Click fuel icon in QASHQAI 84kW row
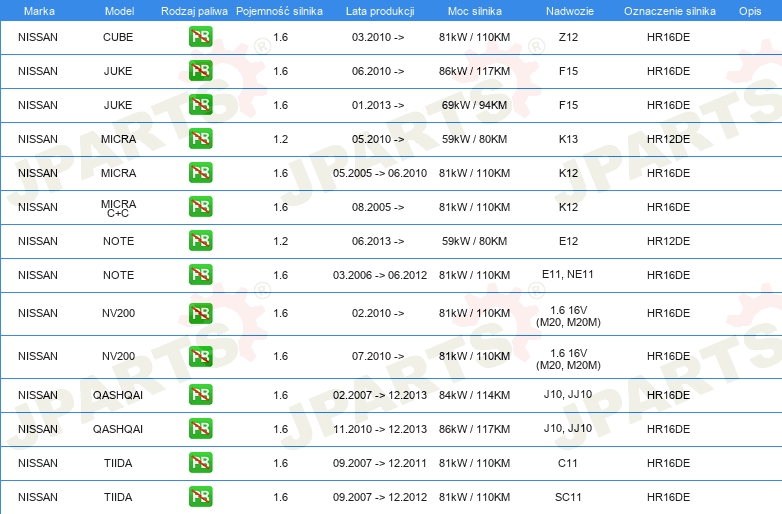The image size is (782, 514). pyautogui.click(x=200, y=394)
